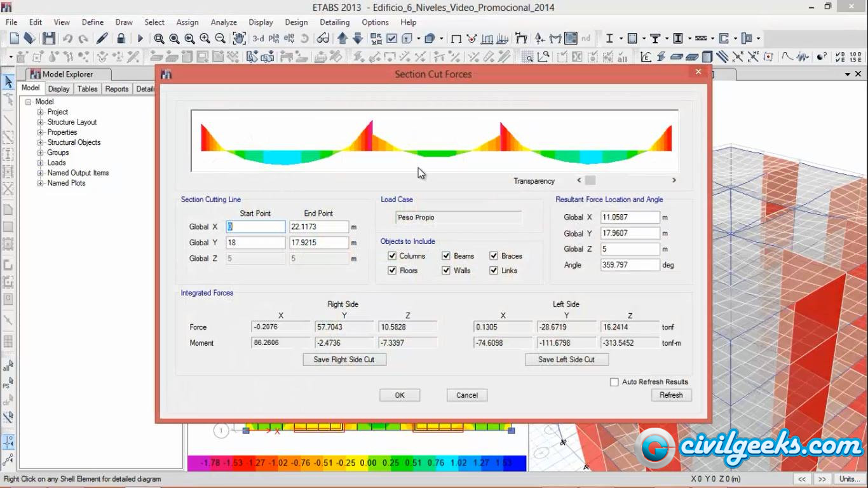Screen dimensions: 868x488
Task: Click the Rubber Band Zoom icon
Action: (159, 39)
